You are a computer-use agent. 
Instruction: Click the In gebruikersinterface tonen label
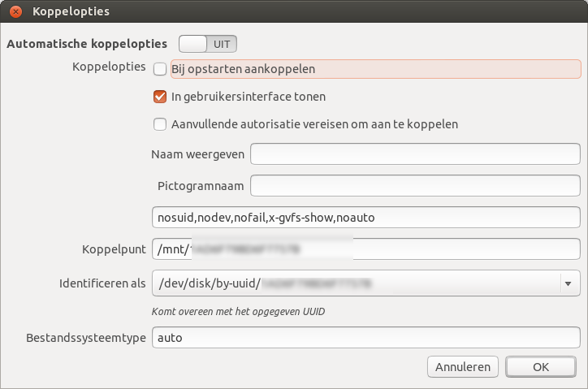coord(249,97)
